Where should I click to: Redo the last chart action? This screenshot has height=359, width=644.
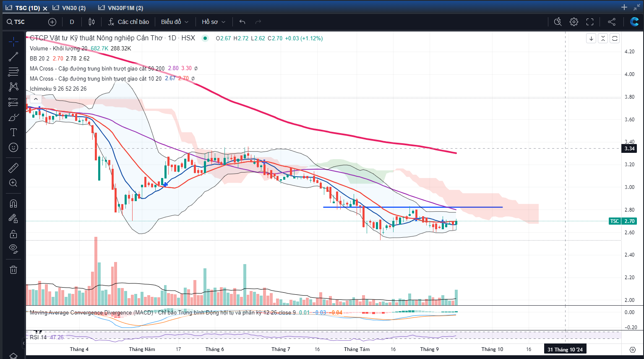pos(258,22)
